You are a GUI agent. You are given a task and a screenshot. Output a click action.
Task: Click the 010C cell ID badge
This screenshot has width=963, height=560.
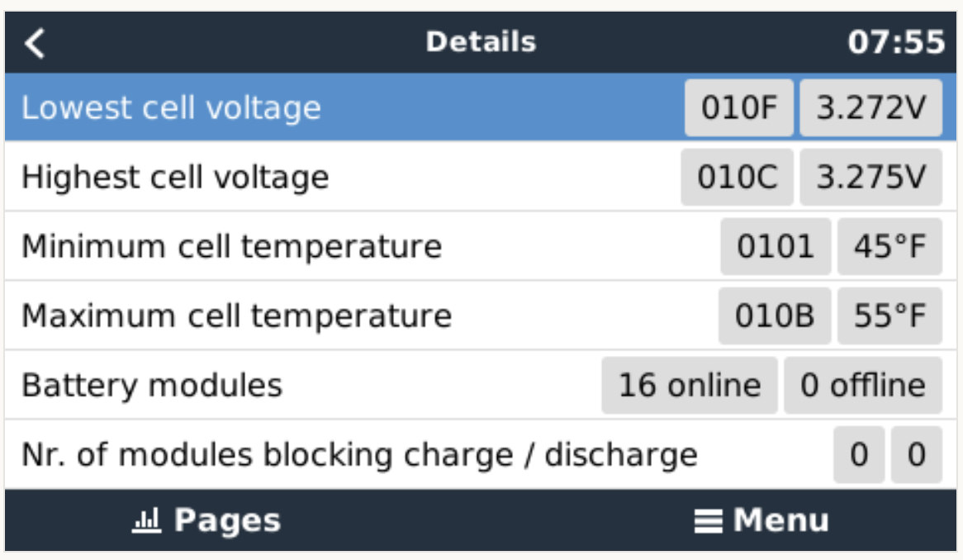737,178
